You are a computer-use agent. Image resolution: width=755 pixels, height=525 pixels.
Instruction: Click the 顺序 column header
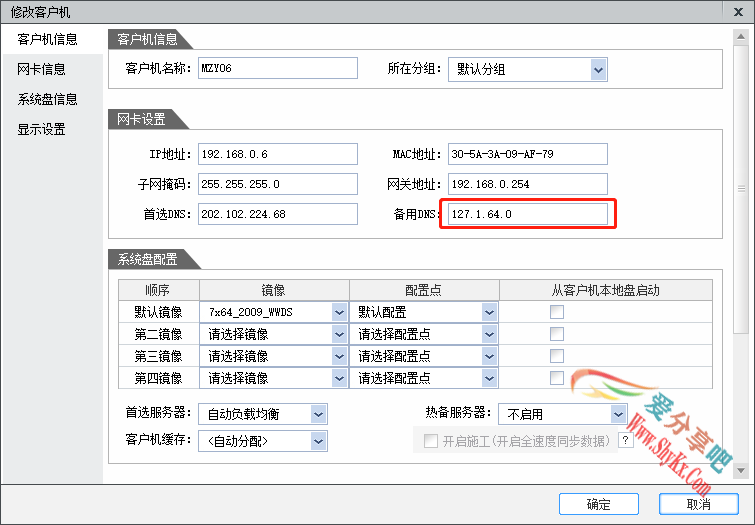point(158,290)
